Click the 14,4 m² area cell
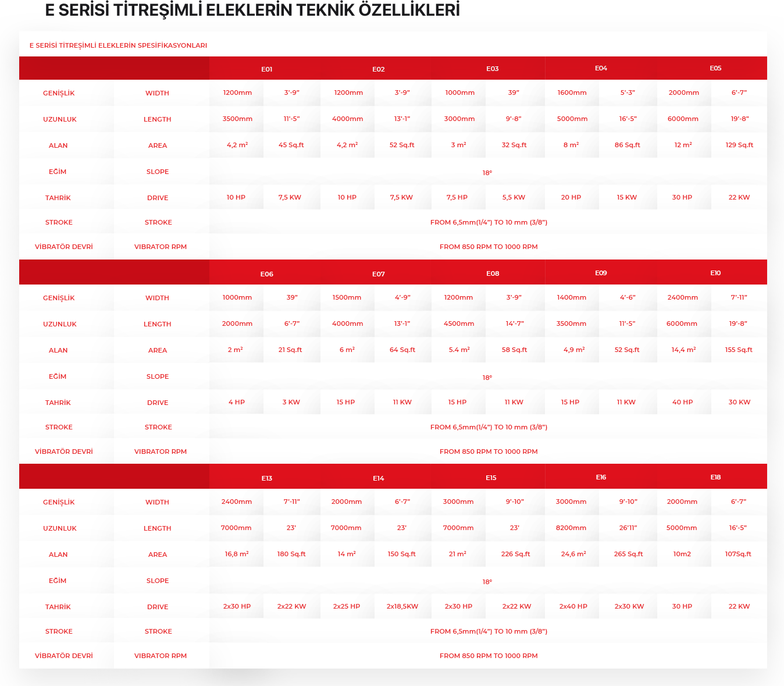Viewport: 784px width, 686px height. click(x=683, y=350)
